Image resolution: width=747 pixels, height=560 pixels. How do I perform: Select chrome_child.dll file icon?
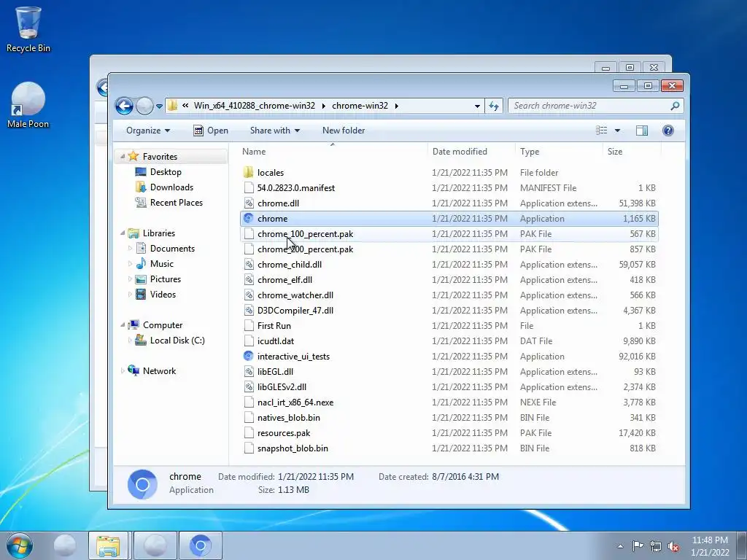[x=248, y=264]
